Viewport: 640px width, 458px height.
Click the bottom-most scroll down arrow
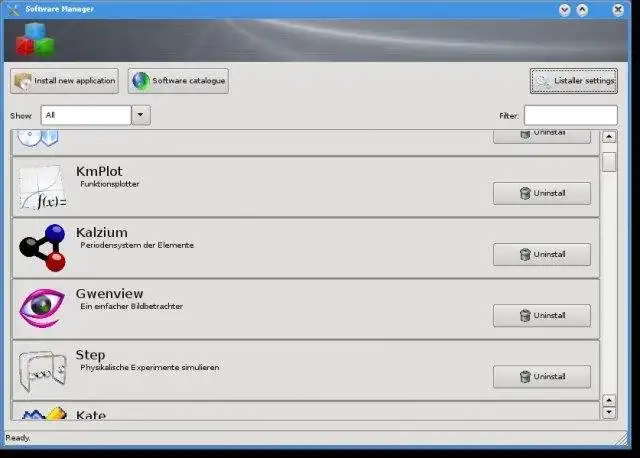(x=609, y=413)
